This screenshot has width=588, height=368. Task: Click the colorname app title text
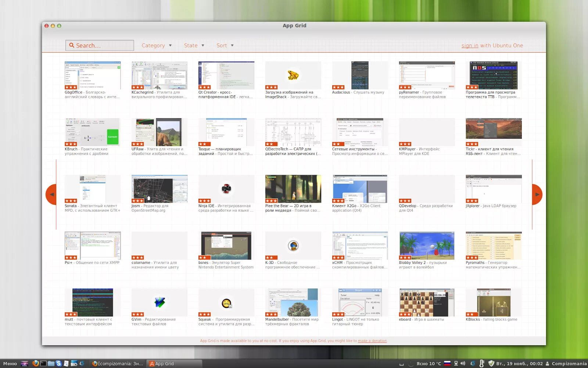[141, 262]
